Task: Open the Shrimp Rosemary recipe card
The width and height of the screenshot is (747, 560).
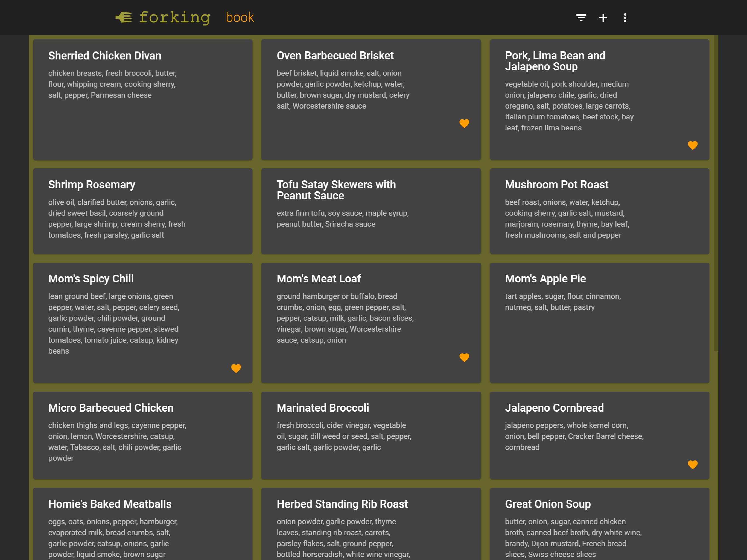Action: [x=92, y=185]
